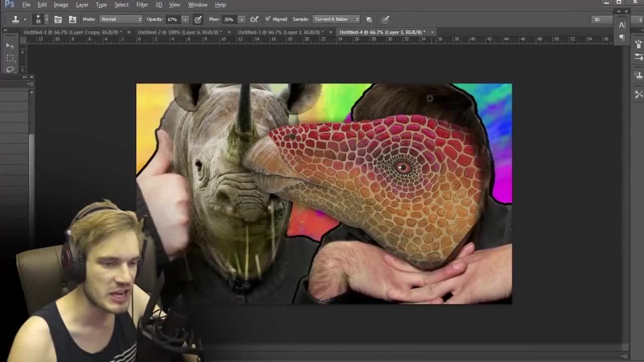Screen dimensions: 644x362
Task: Select the Lasso tool
Action: [10, 69]
